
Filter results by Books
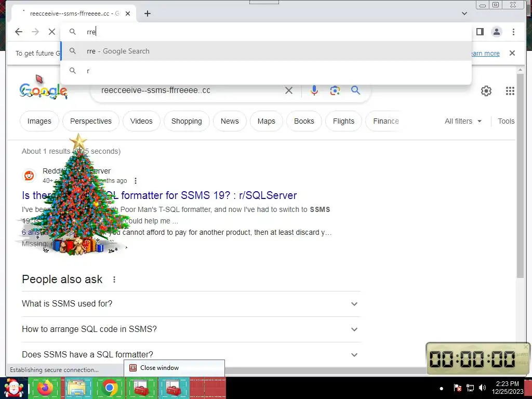coord(304,121)
